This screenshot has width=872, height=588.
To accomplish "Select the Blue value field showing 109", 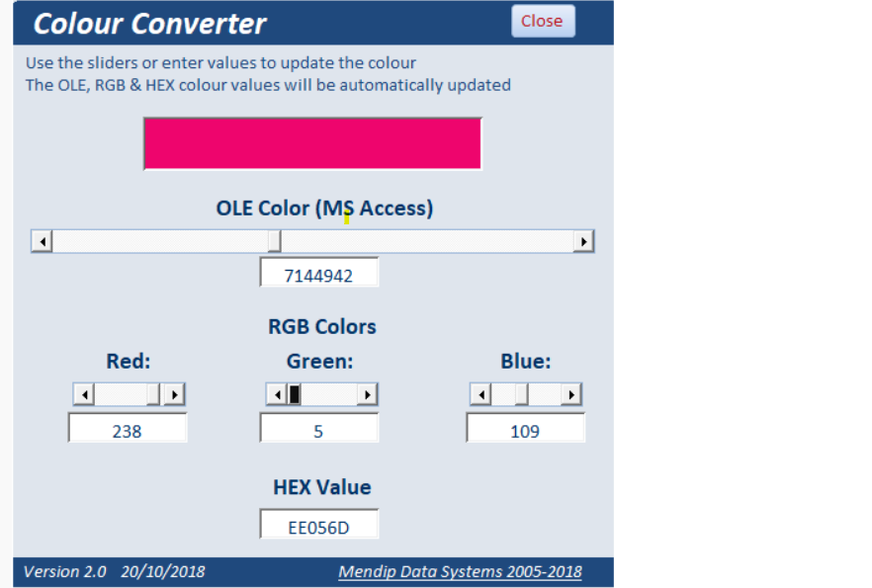I will pos(525,429).
